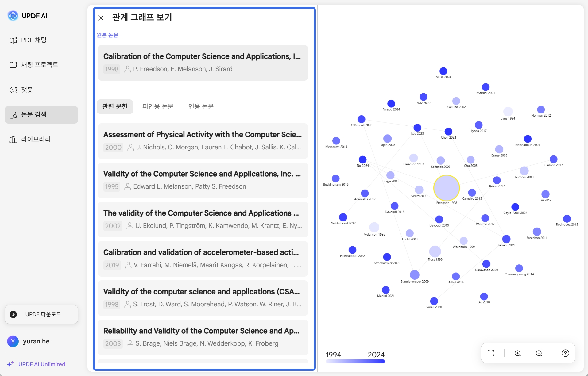Open the 2002 Ekelund validity paper card
This screenshot has height=376, width=588.
pos(203,220)
